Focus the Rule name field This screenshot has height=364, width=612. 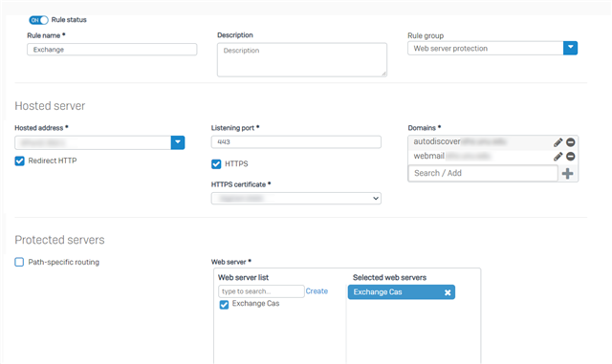pos(112,50)
